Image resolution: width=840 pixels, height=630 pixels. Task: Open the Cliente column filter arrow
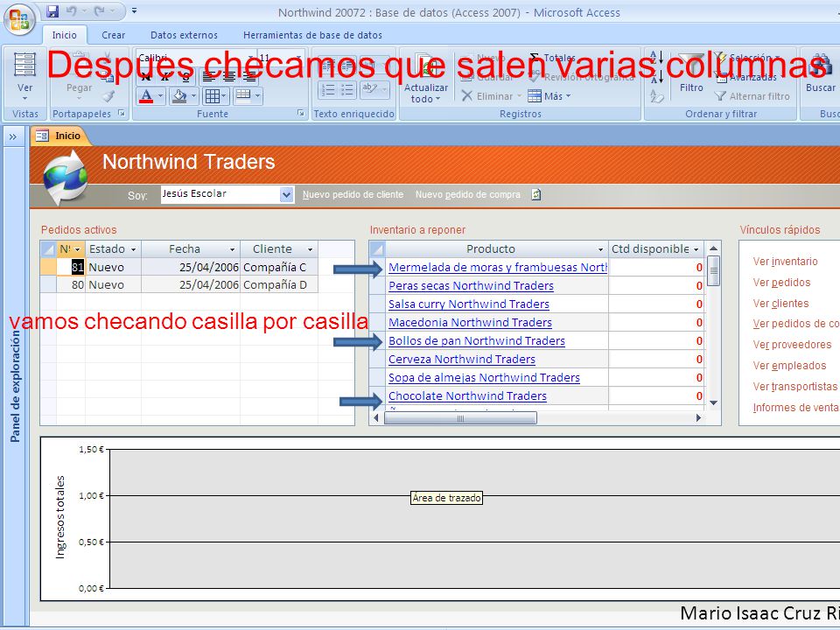pos(310,249)
